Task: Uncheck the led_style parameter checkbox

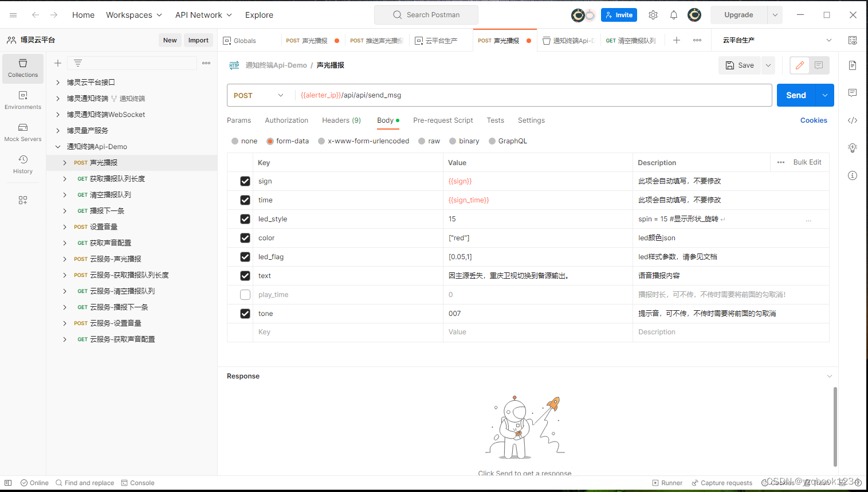Action: [245, 219]
